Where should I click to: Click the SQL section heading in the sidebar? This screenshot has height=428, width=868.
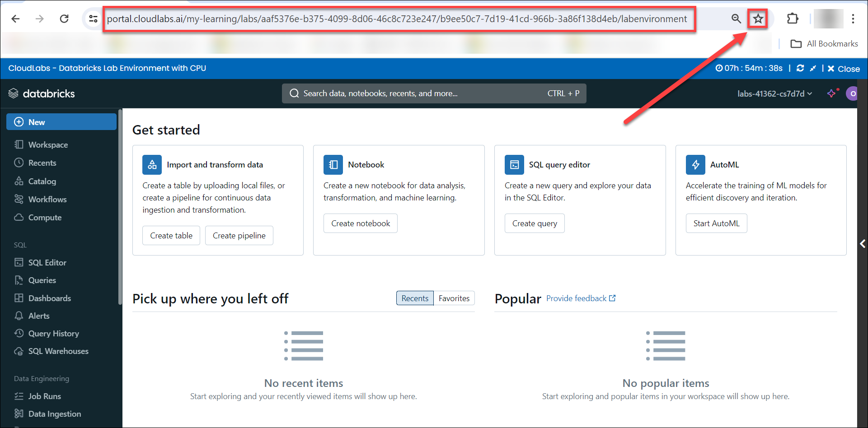(x=20, y=245)
